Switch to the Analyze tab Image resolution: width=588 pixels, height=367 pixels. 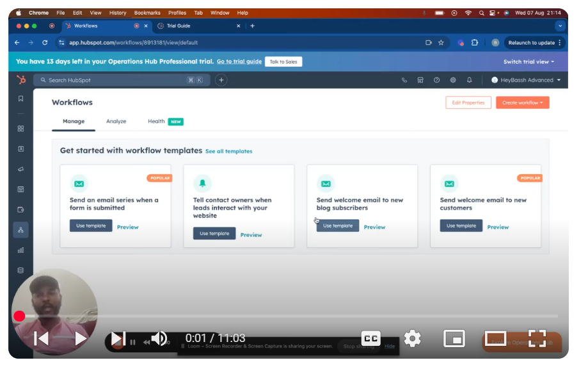point(116,122)
